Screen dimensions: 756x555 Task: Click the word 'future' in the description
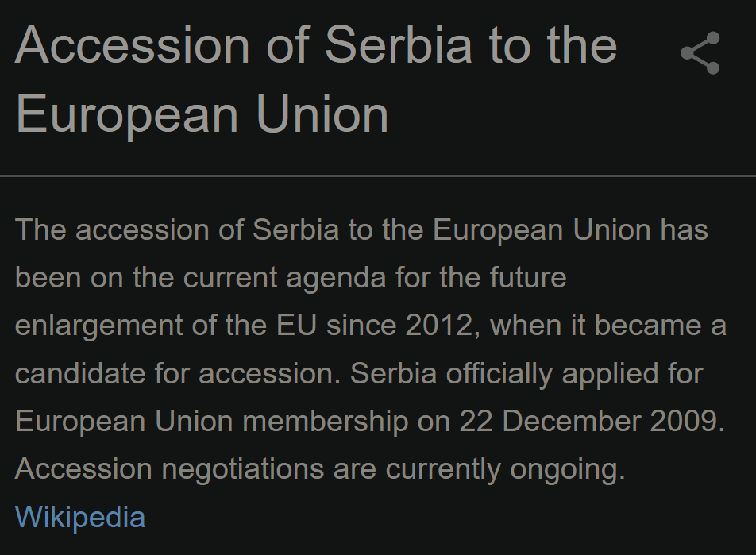coord(528,278)
